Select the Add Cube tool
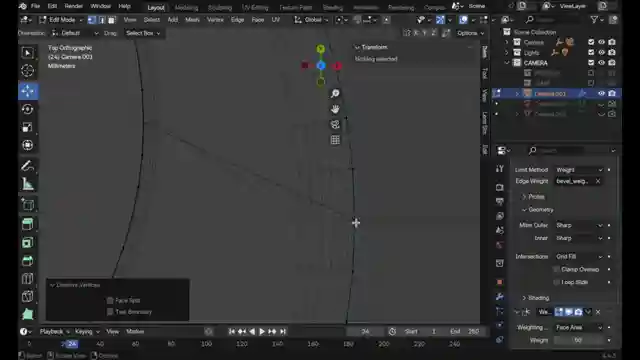Screen dimensions: 640x360 pyautogui.click(x=27, y=204)
